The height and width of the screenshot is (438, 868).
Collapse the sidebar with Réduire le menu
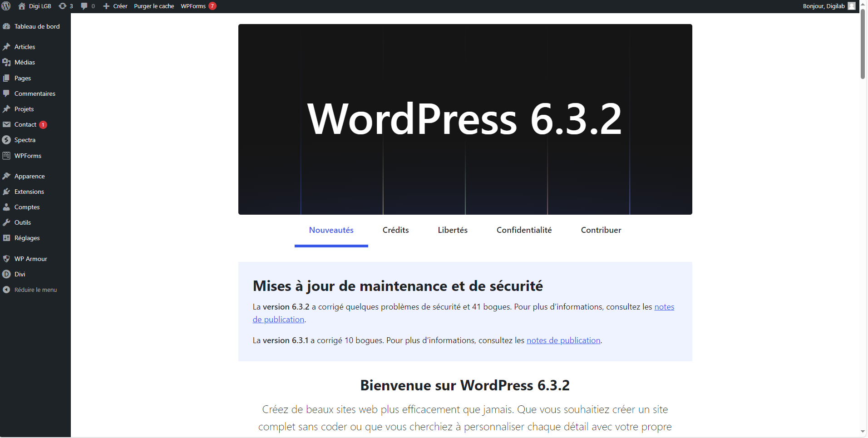(35, 290)
